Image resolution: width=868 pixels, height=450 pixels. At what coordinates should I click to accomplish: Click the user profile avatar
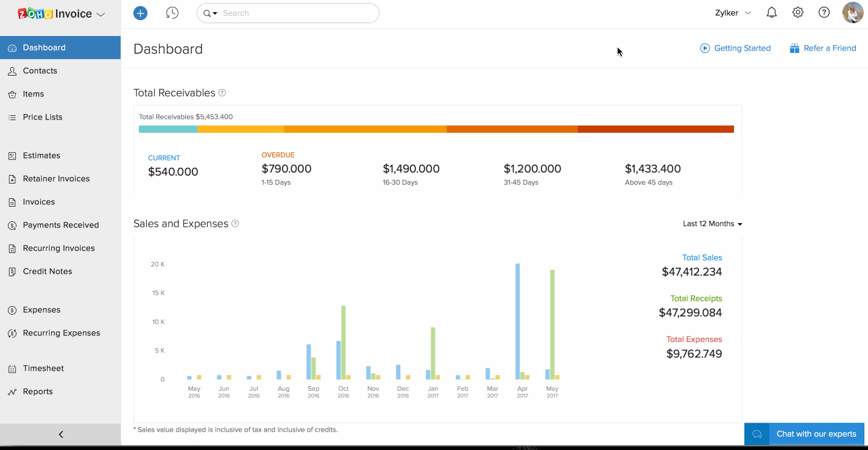tap(853, 13)
